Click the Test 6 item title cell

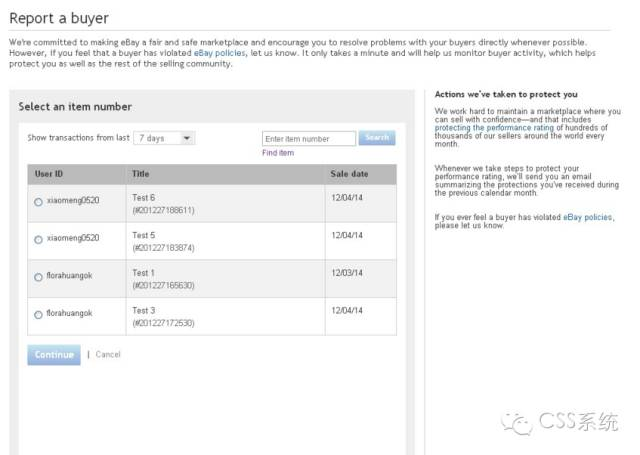144,198
